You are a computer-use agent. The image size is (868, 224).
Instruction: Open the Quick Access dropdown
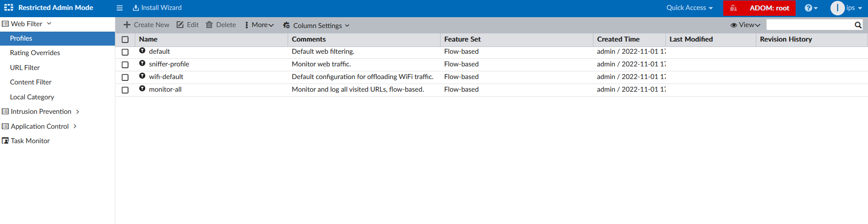689,8
